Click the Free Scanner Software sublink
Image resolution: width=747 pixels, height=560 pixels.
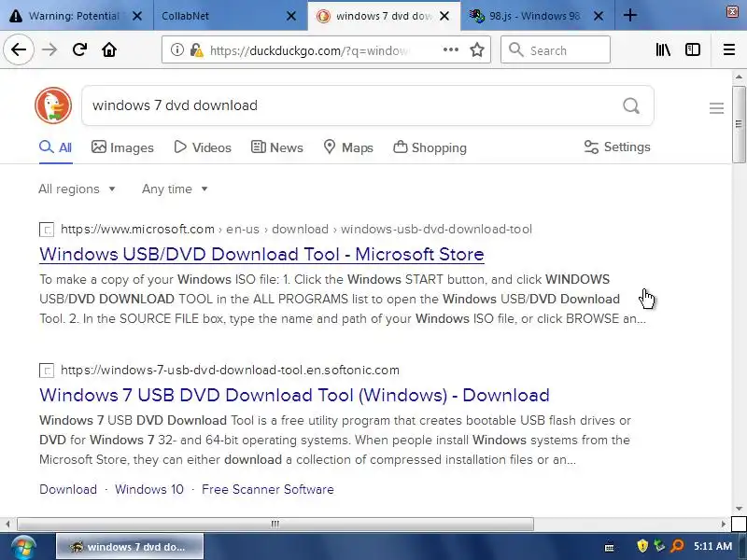(268, 489)
